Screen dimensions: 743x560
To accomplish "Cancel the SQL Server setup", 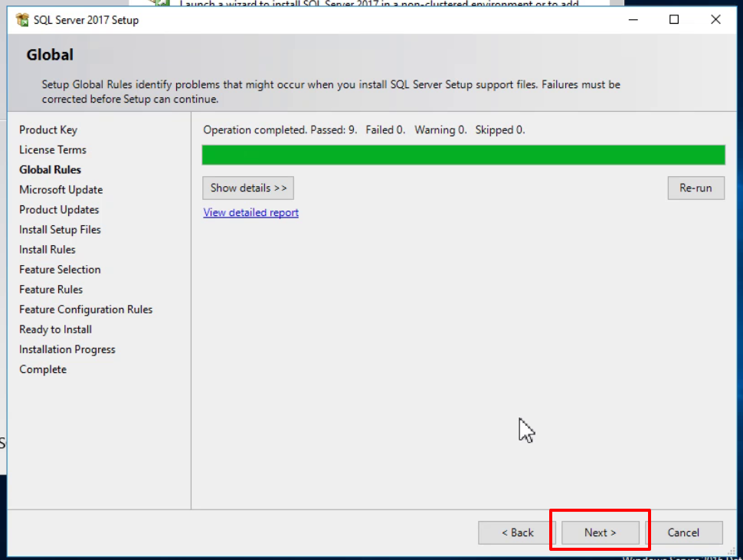I will pyautogui.click(x=683, y=532).
